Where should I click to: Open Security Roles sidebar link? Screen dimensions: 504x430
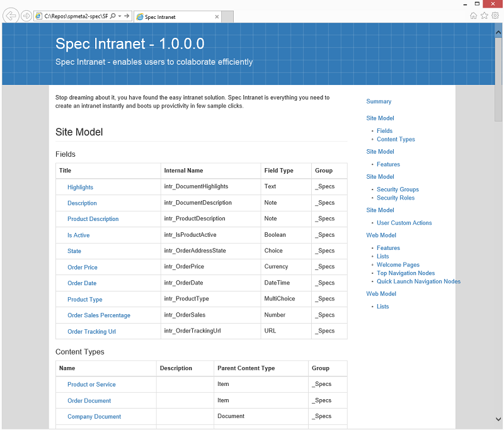[396, 198]
